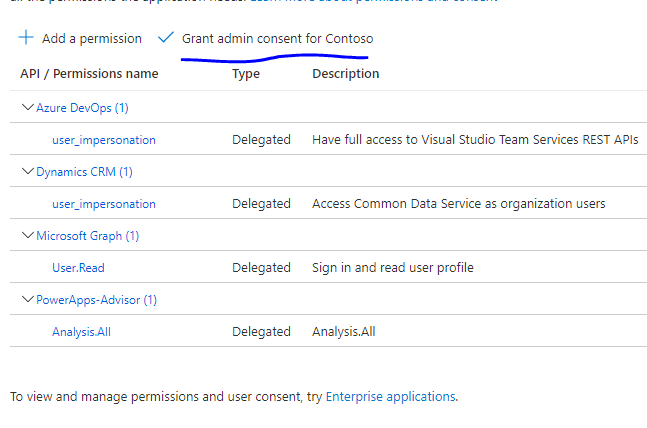Follow the Enterprise applications link
The image size is (647, 428).
[390, 396]
